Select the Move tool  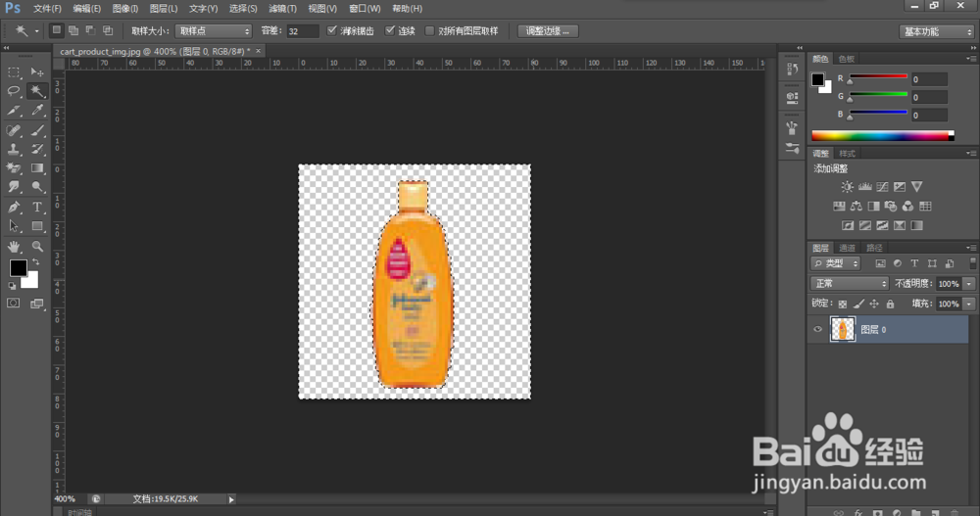(37, 72)
